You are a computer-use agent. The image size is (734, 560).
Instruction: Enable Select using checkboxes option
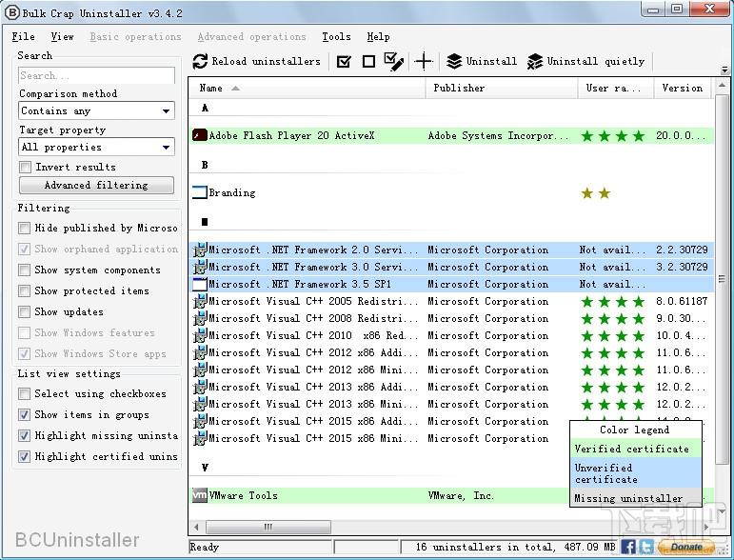point(24,393)
